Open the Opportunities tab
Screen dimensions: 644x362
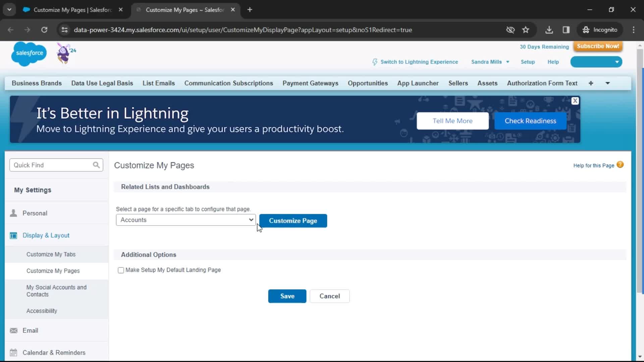(368, 83)
